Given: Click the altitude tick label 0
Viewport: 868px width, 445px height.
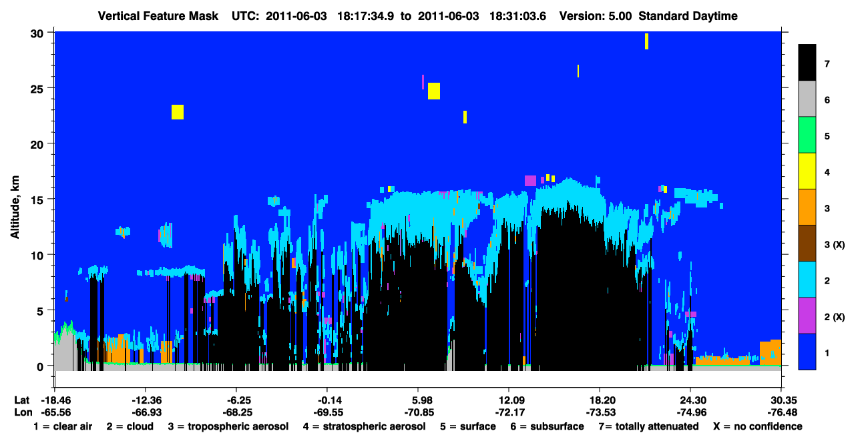Looking at the screenshot, I should coord(41,366).
